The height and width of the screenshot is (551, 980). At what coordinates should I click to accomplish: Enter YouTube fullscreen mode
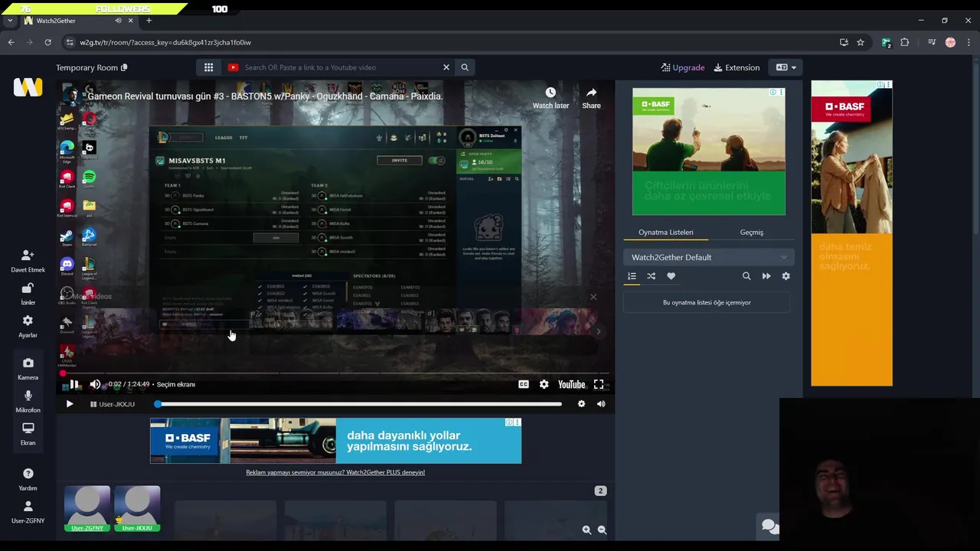pyautogui.click(x=599, y=384)
